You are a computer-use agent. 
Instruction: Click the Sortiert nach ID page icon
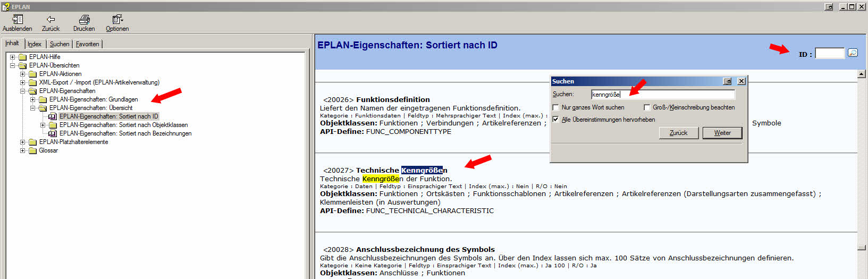point(53,116)
